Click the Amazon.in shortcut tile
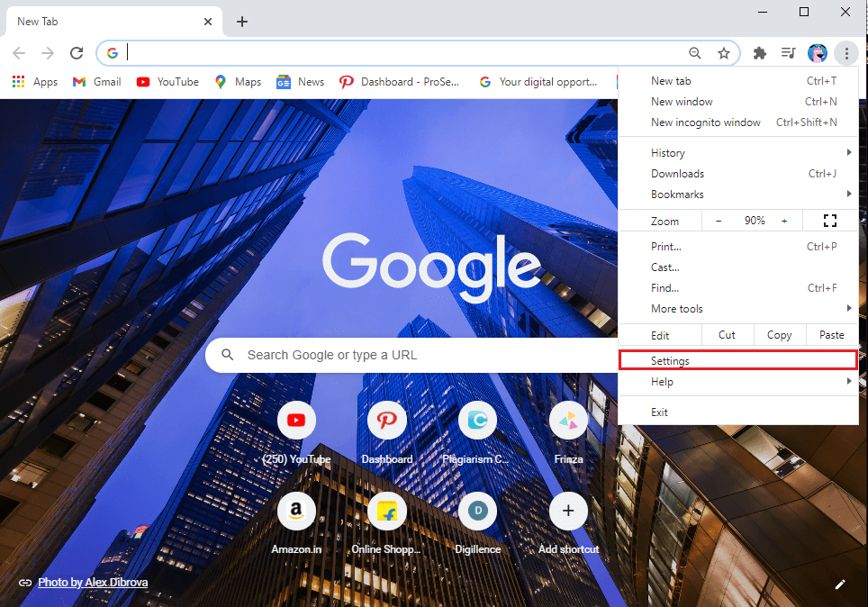Screen dimensions: 868x607 (x=296, y=512)
